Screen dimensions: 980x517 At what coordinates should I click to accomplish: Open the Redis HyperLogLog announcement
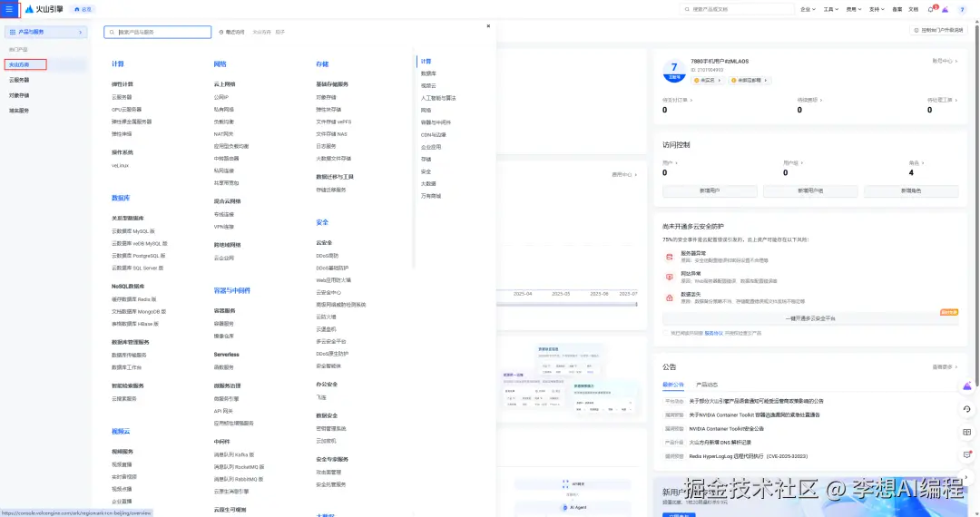tap(748, 456)
